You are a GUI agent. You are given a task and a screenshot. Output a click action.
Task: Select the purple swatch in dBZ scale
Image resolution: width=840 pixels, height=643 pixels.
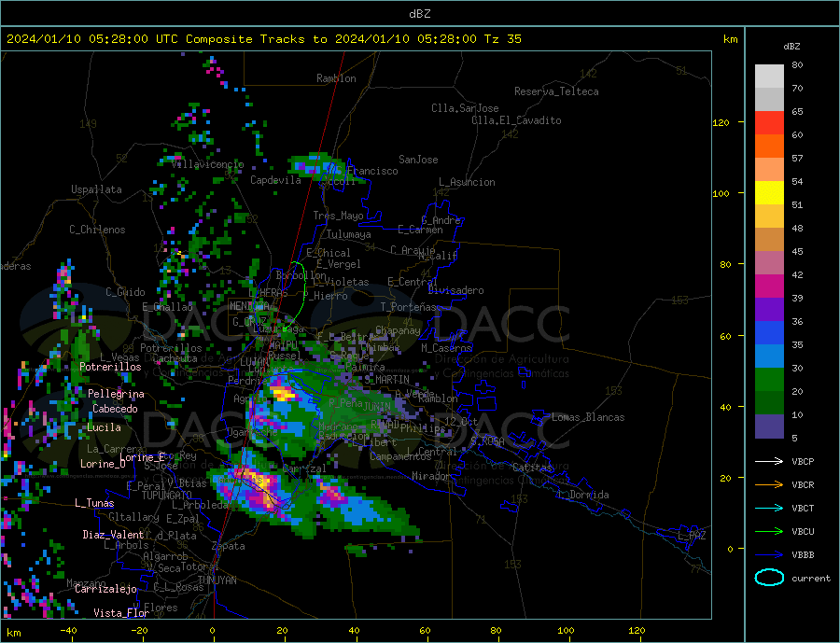tap(769, 310)
